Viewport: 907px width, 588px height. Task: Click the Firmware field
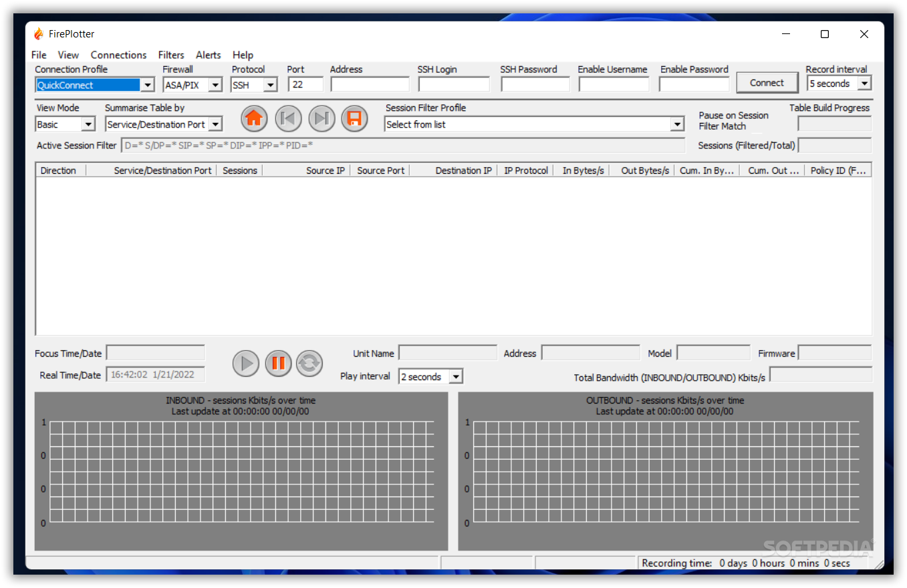pos(835,353)
